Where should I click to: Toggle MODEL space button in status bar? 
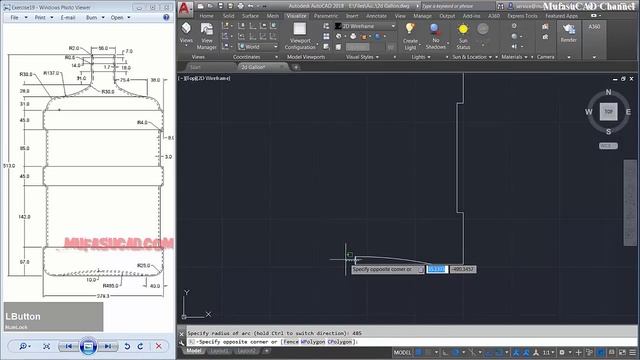[402, 352]
